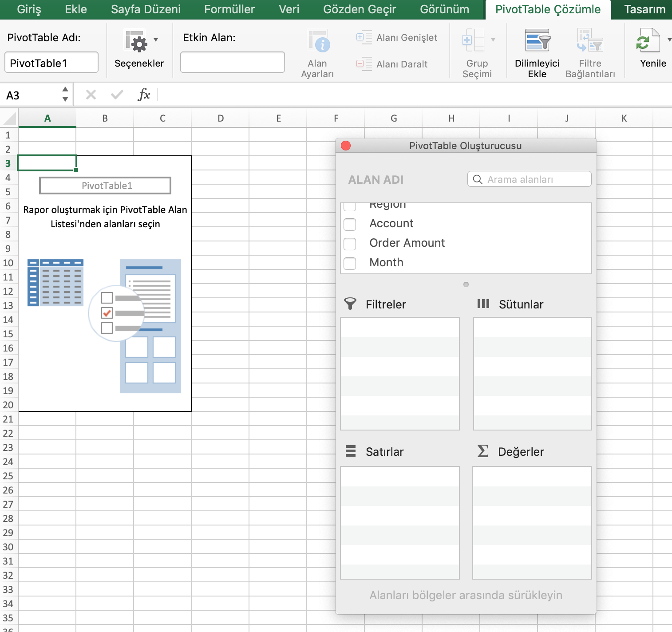Open the Name Box cell reference dropdown

(65, 95)
